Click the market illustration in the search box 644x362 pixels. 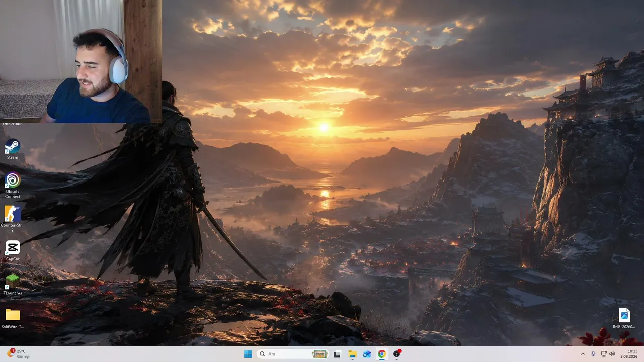(x=320, y=354)
